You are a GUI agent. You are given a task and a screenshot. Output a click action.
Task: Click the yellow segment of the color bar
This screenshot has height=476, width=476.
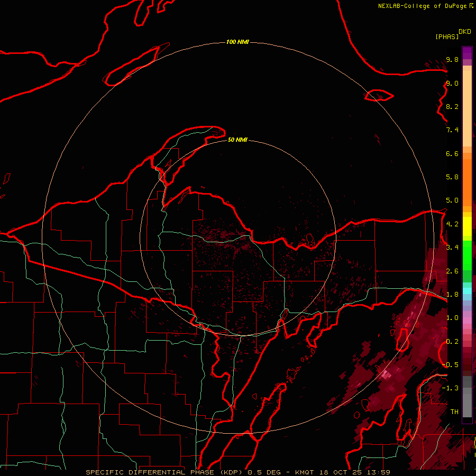tap(467, 226)
